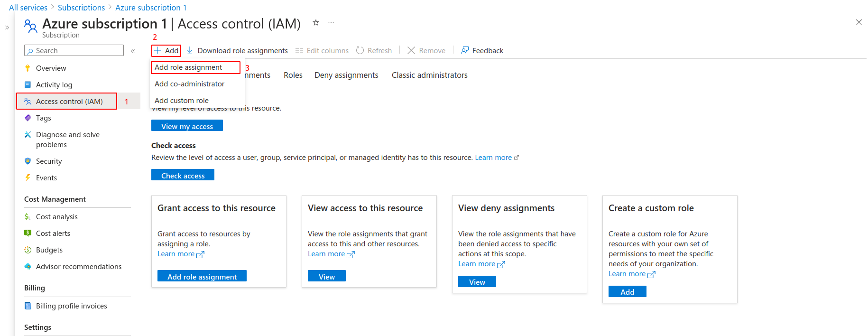
Task: Open the ellipsis more options menu beside the title
Action: (x=331, y=22)
